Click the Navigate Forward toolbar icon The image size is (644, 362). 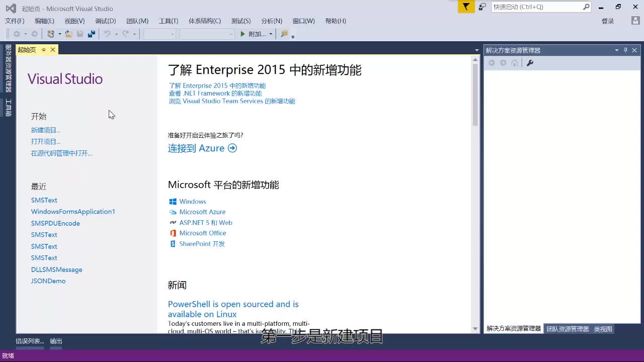[x=34, y=34]
